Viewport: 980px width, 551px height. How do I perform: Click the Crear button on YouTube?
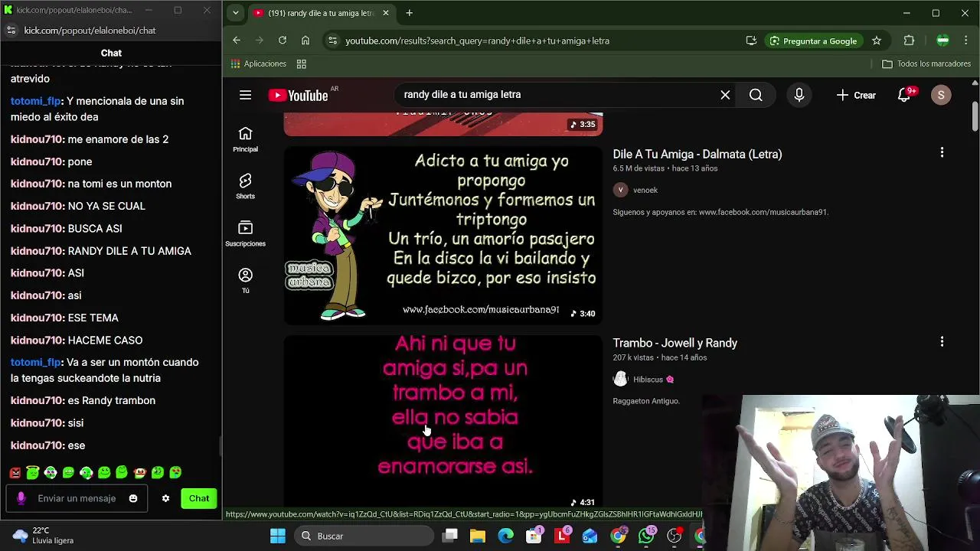pos(856,95)
